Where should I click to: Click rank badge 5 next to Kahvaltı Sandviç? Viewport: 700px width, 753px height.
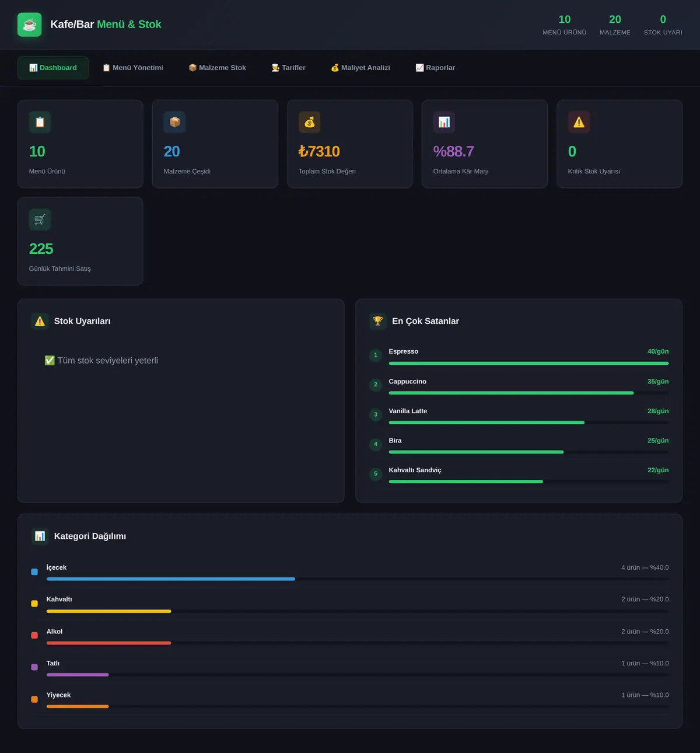click(376, 474)
